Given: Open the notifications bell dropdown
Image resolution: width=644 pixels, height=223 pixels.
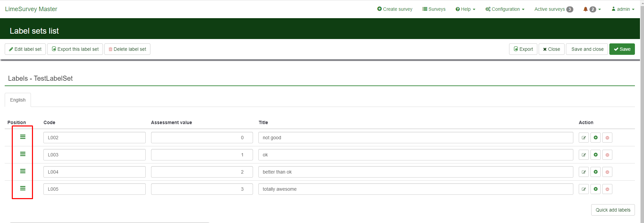Looking at the screenshot, I should click(x=592, y=9).
